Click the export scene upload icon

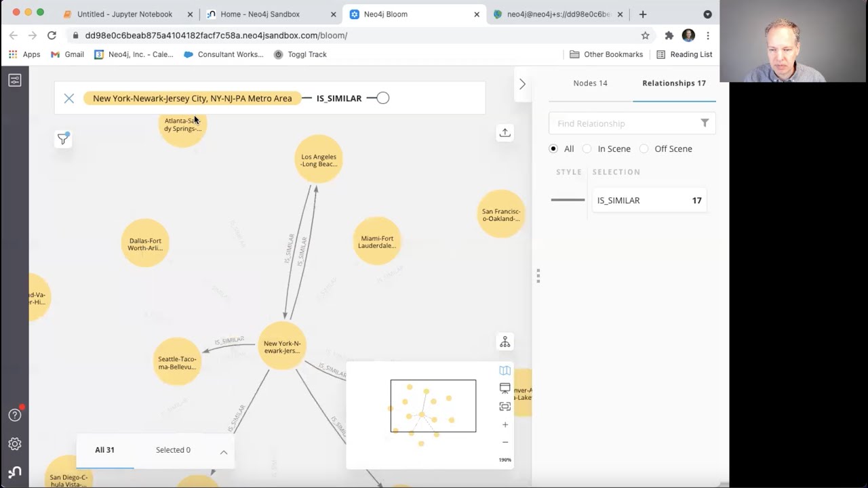505,133
